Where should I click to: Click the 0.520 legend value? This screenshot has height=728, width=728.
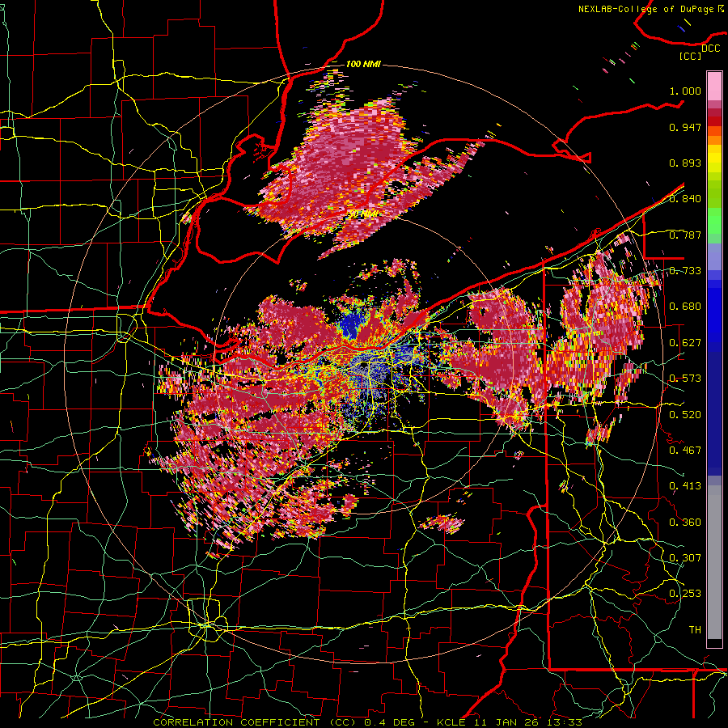(x=685, y=415)
